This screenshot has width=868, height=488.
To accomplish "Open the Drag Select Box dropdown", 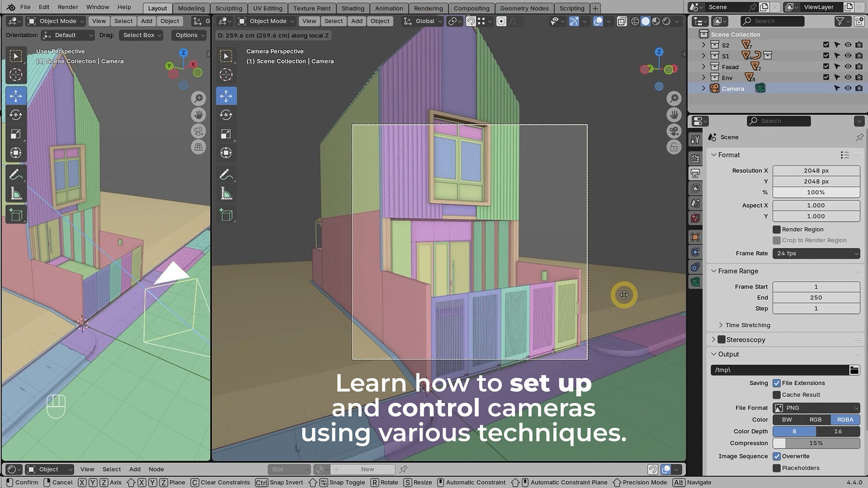I will click(x=141, y=35).
